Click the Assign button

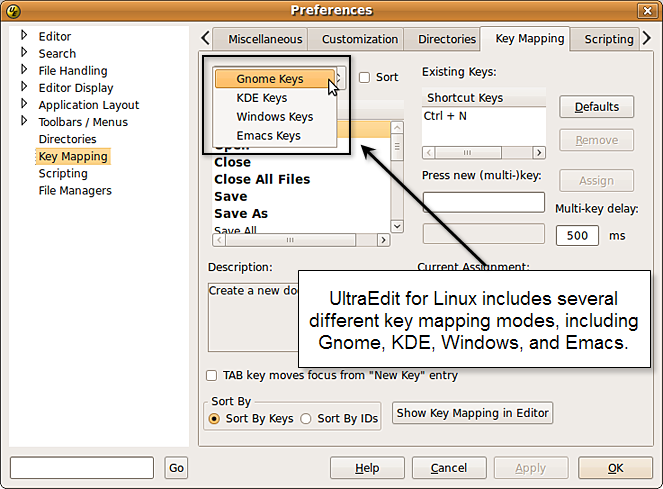[x=597, y=181]
